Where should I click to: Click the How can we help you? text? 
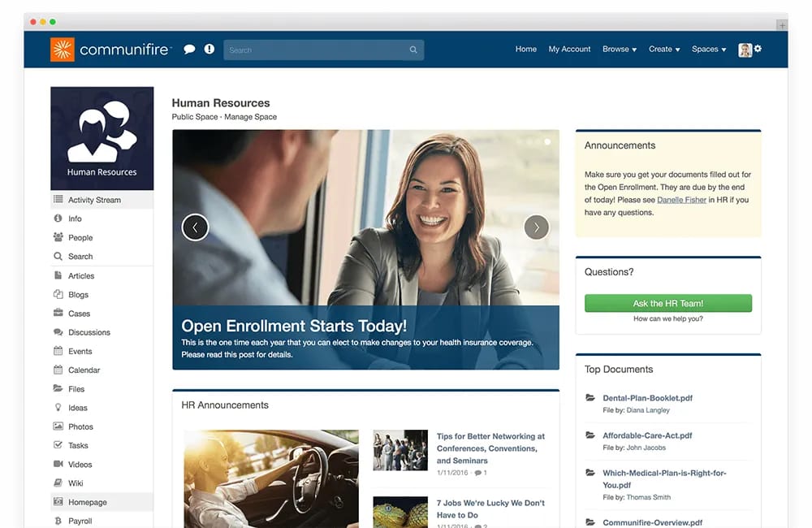668,318
